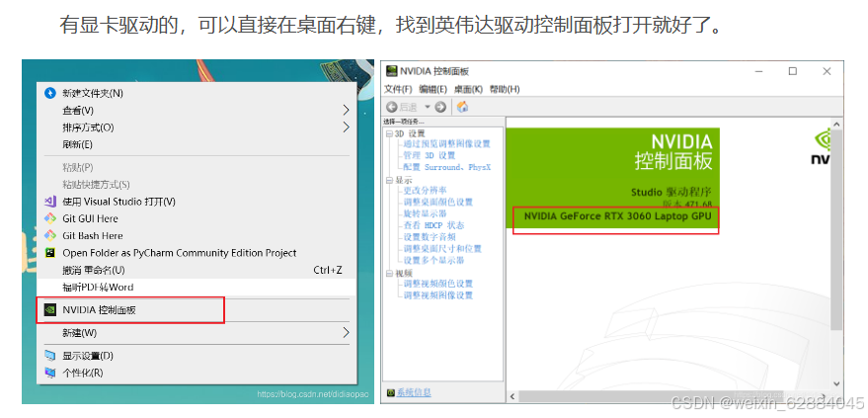
Task: Click the home icon in NVIDIA toolbar
Action: click(x=463, y=107)
